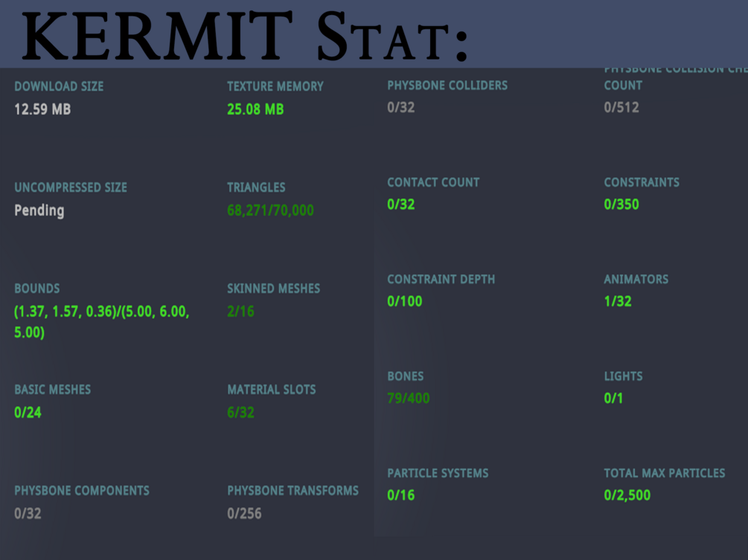Select the Particle Systems label
748x560 pixels.
coord(438,473)
